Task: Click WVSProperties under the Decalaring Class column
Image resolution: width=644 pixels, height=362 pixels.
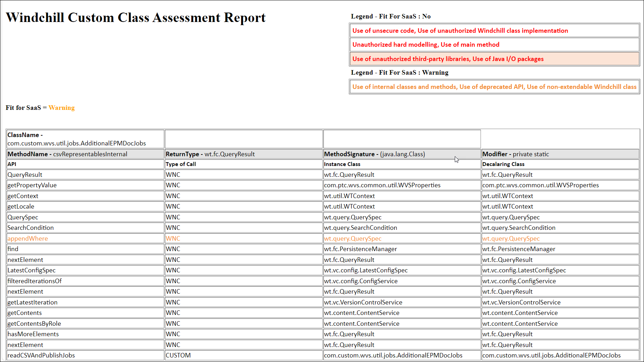Action: pos(560,185)
